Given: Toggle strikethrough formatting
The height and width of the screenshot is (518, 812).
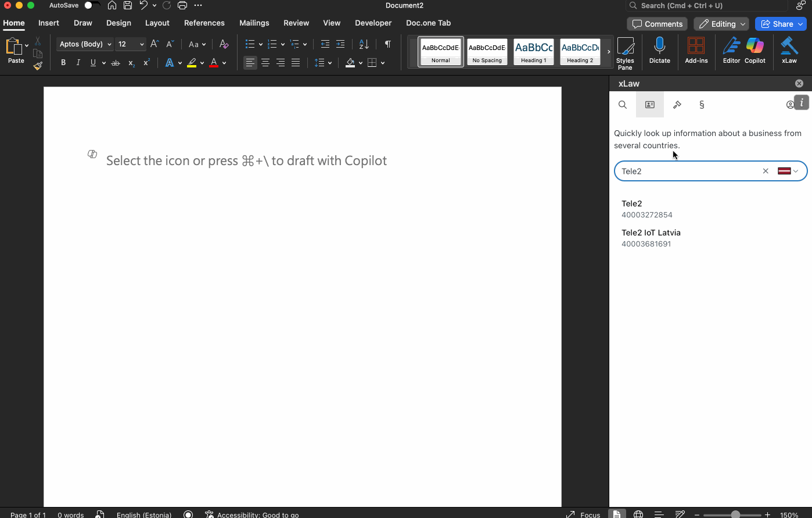Looking at the screenshot, I should 116,63.
